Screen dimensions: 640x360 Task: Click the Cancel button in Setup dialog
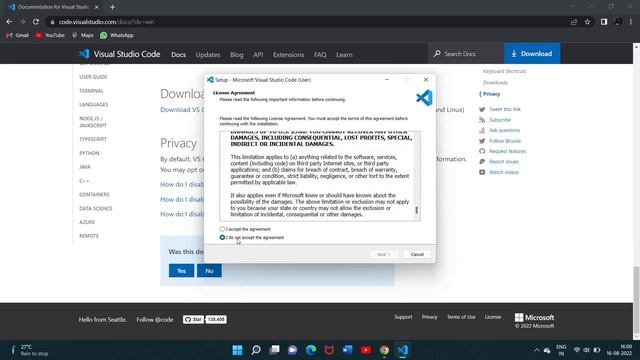tap(417, 254)
